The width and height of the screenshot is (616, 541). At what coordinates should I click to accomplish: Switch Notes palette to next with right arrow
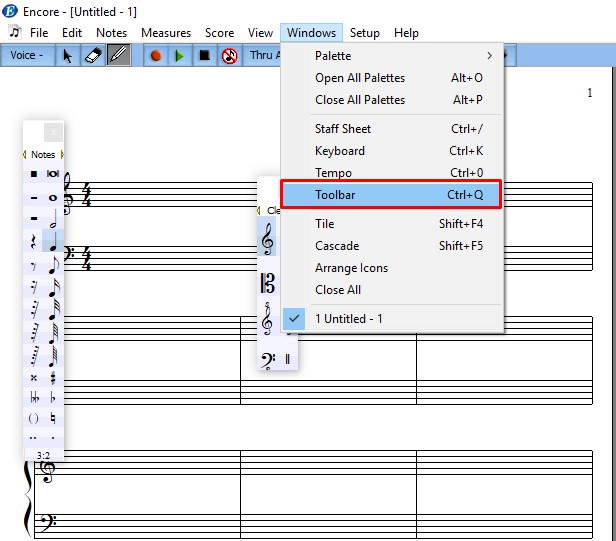point(62,154)
